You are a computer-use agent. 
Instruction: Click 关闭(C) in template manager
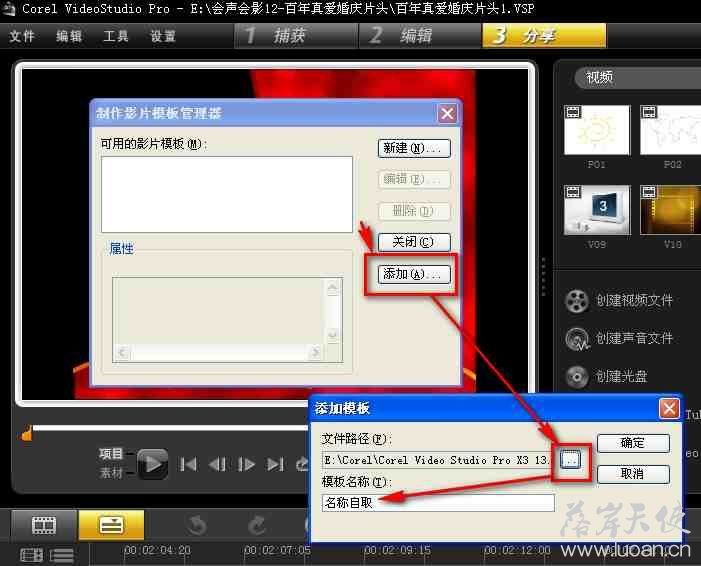pyautogui.click(x=414, y=242)
